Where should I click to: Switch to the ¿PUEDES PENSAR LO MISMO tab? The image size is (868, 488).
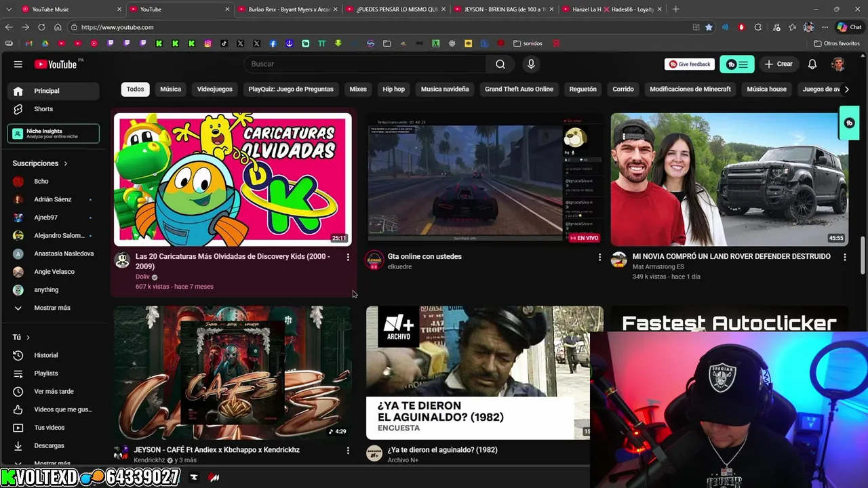(x=396, y=9)
